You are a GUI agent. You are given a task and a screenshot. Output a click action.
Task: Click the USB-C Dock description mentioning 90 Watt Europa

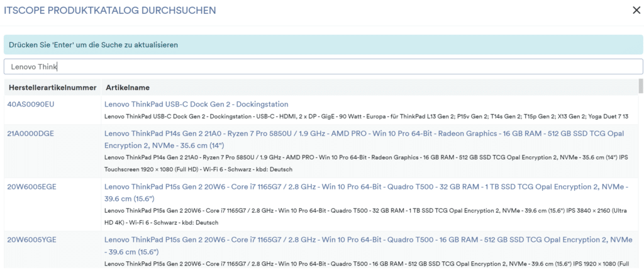pyautogui.click(x=367, y=116)
